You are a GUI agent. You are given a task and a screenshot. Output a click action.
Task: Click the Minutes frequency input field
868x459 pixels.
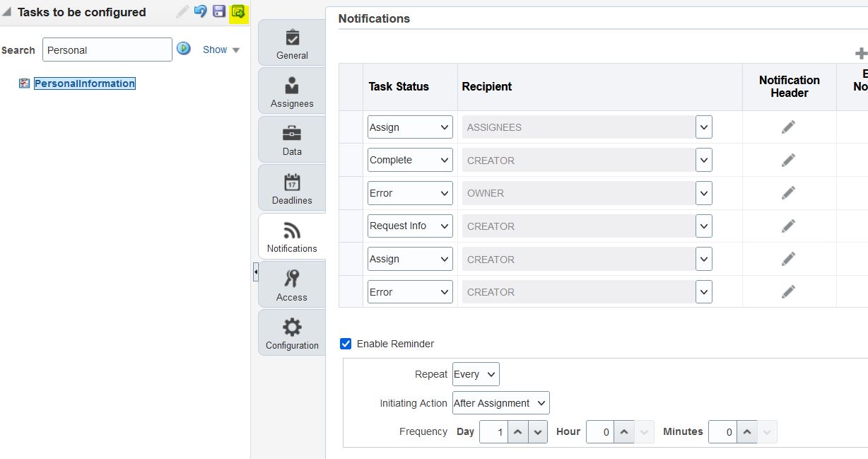click(x=723, y=432)
